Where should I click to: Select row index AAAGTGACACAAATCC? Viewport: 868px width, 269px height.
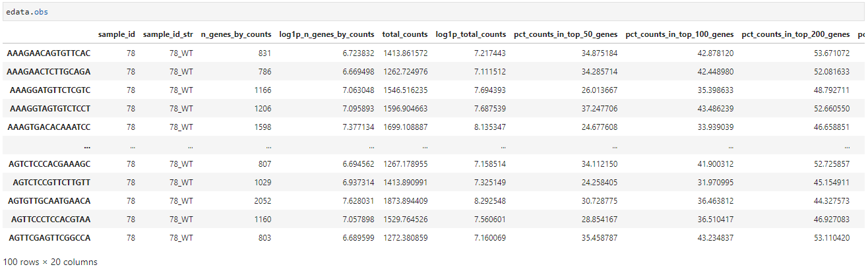(49, 127)
